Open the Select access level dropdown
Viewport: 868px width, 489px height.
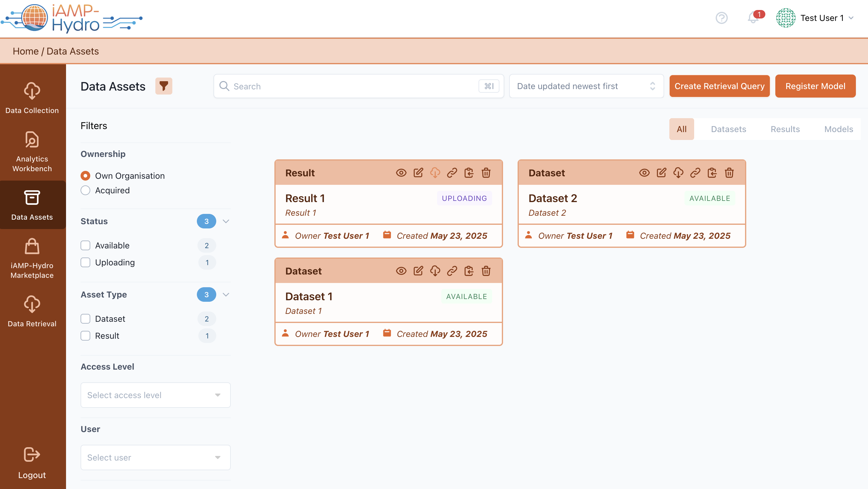[x=155, y=395]
